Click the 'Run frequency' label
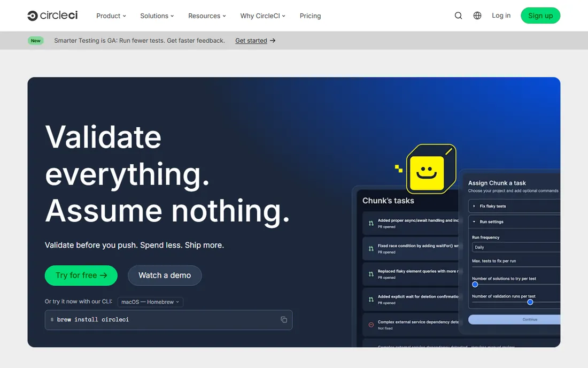The width and height of the screenshot is (588, 368). (x=485, y=237)
